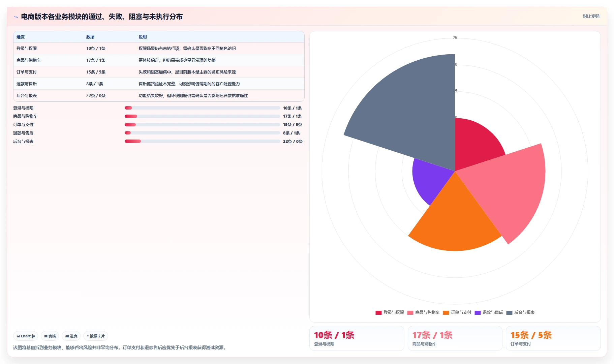Viewport: 614px width, 364px height.
Task: Click the footer summary 该图将总量拆到业务模块
Action: (x=120, y=347)
